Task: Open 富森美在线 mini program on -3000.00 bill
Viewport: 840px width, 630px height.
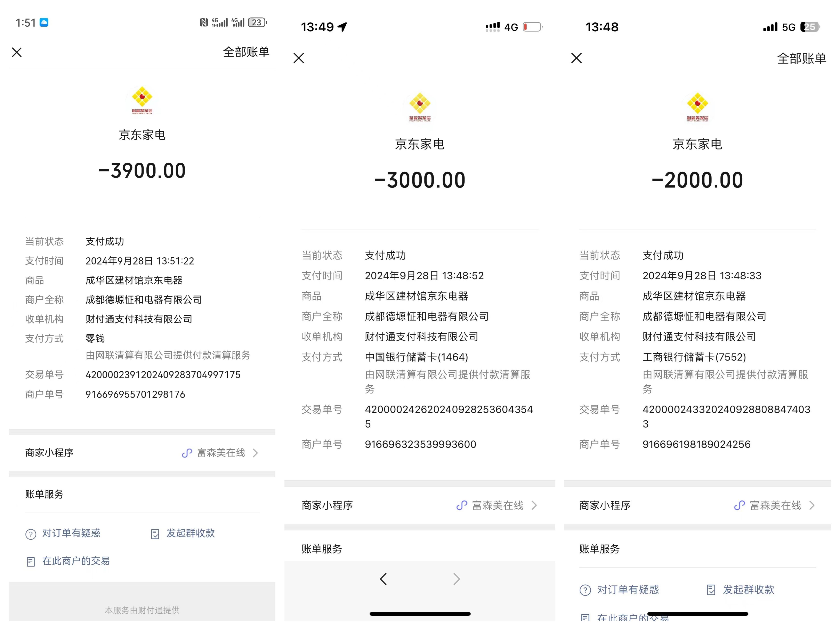Action: [x=420, y=506]
